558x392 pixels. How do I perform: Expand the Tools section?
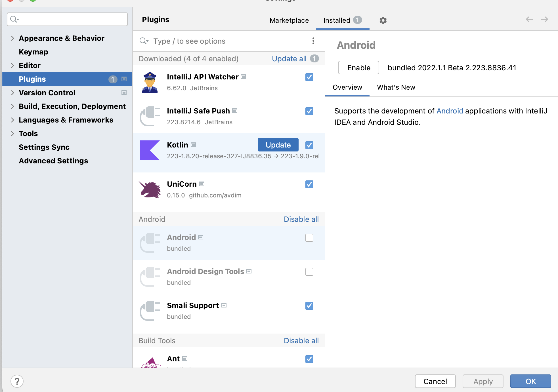point(12,133)
